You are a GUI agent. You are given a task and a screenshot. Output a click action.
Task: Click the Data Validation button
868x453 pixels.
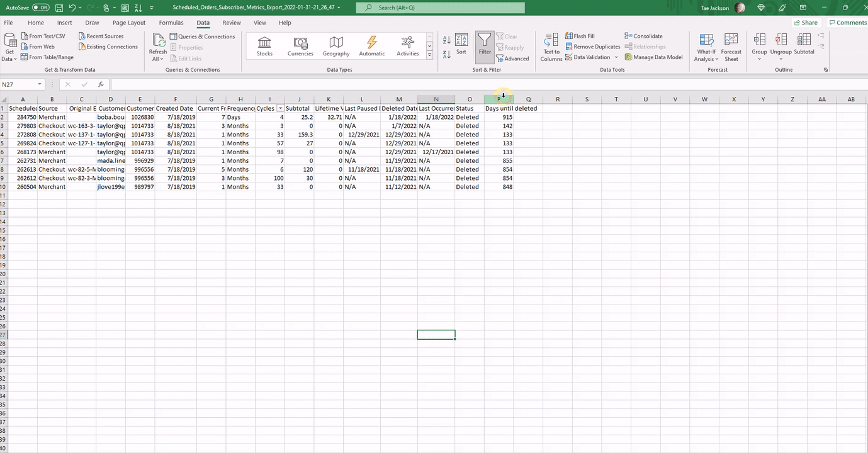click(x=588, y=57)
